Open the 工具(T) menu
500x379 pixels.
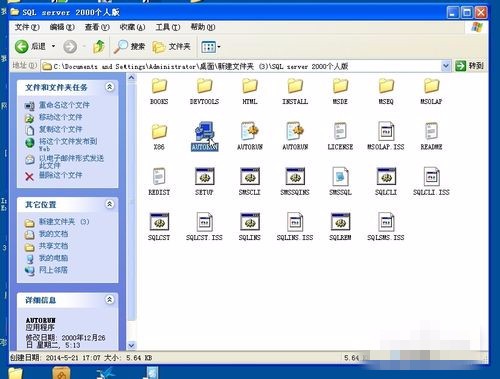click(168, 27)
